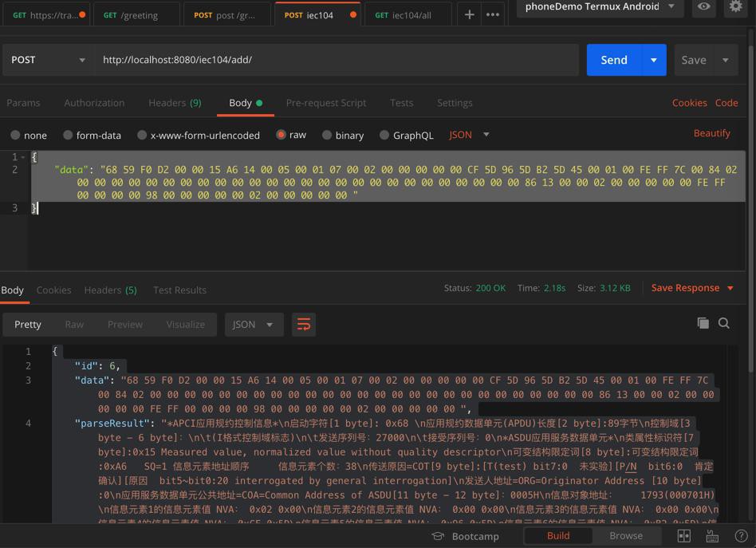
Task: Open response Headers (5) tab
Action: (x=110, y=290)
